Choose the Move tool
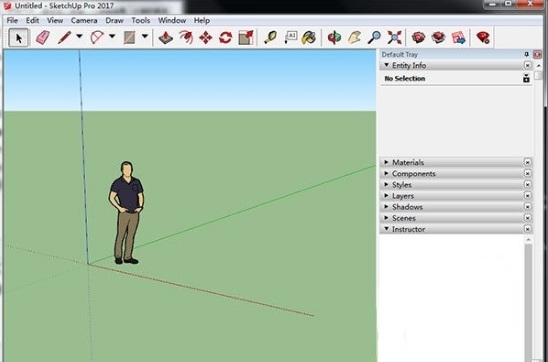The width and height of the screenshot is (548, 362). [206, 37]
